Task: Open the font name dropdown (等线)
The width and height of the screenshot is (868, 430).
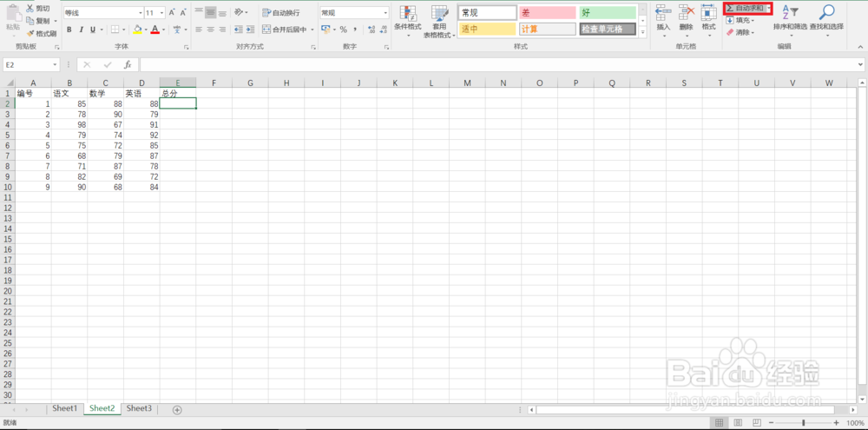Action: click(140, 13)
